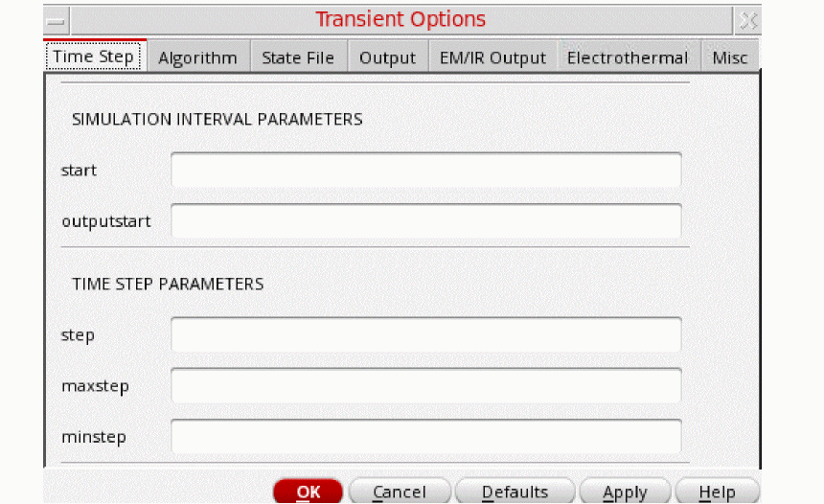Click into the step input field

pyautogui.click(x=426, y=335)
